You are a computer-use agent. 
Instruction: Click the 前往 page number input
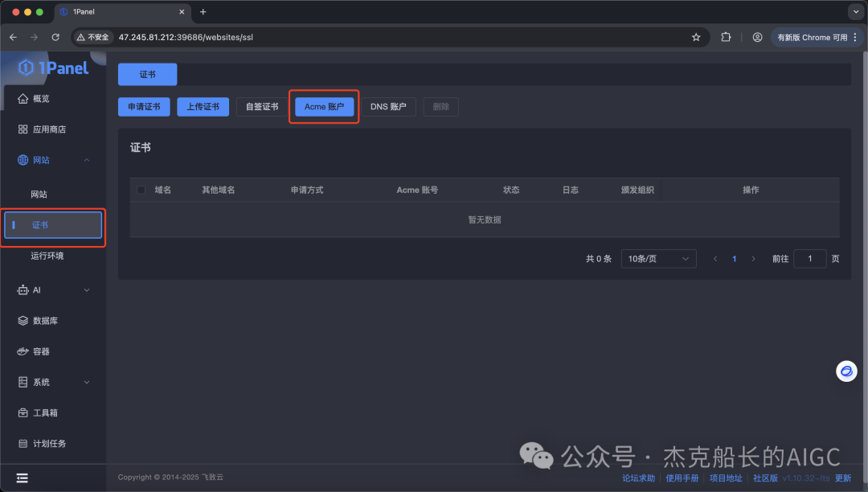(x=809, y=258)
